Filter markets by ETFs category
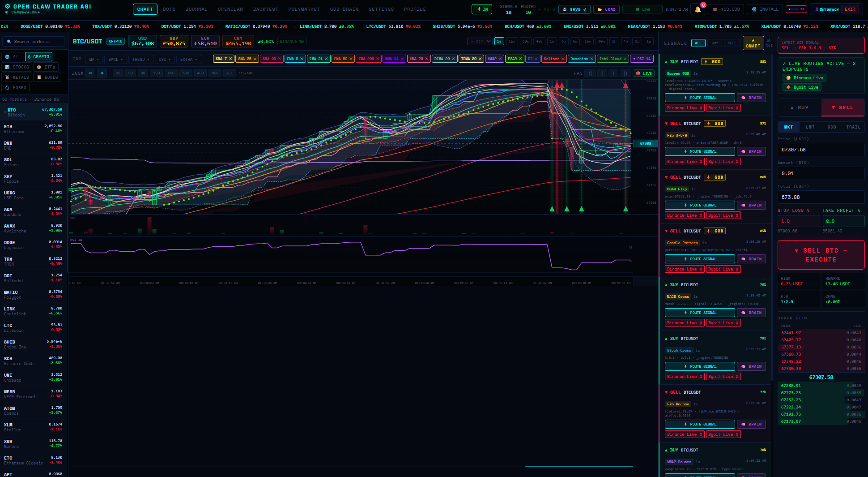The image size is (868, 477). click(x=46, y=67)
